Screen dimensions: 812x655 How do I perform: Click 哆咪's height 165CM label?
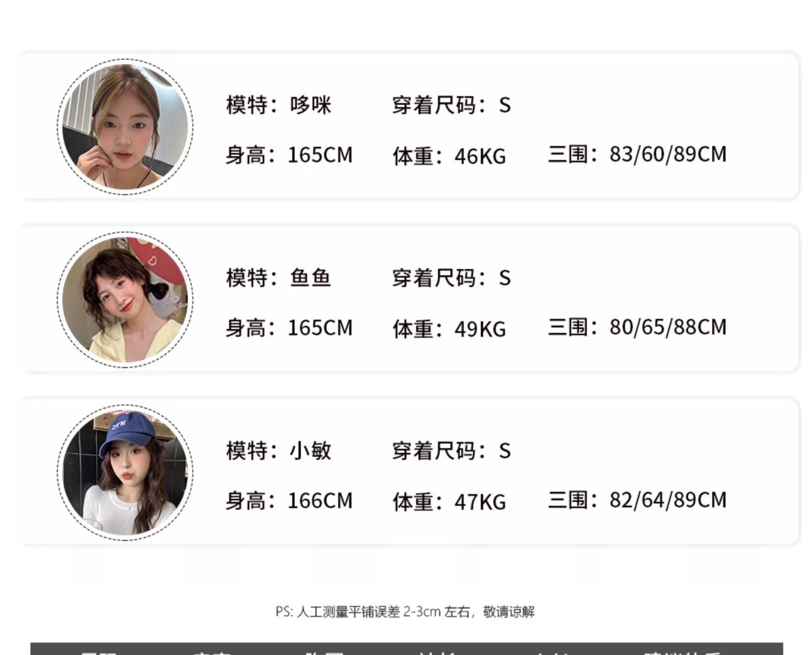pyautogui.click(x=289, y=155)
